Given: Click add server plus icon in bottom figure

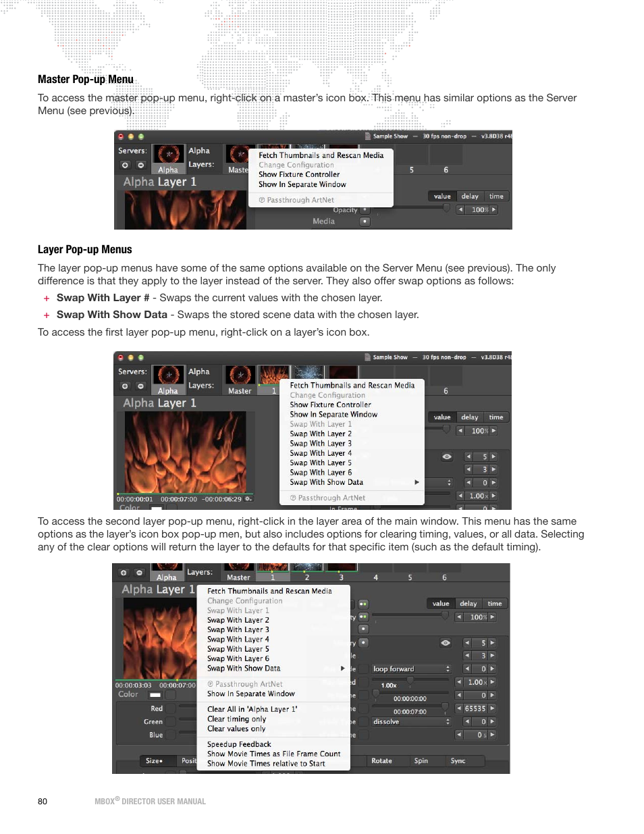Looking at the screenshot, I should click(124, 573).
